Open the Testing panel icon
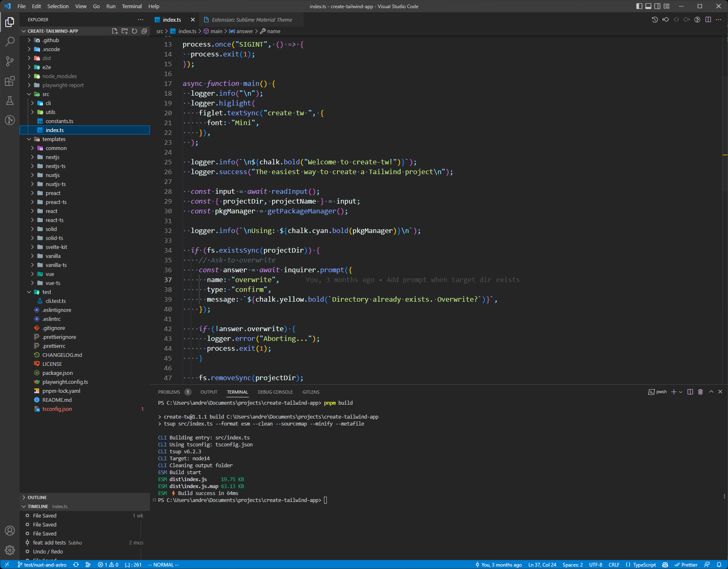Viewport: 728px width, 569px height. click(x=10, y=101)
